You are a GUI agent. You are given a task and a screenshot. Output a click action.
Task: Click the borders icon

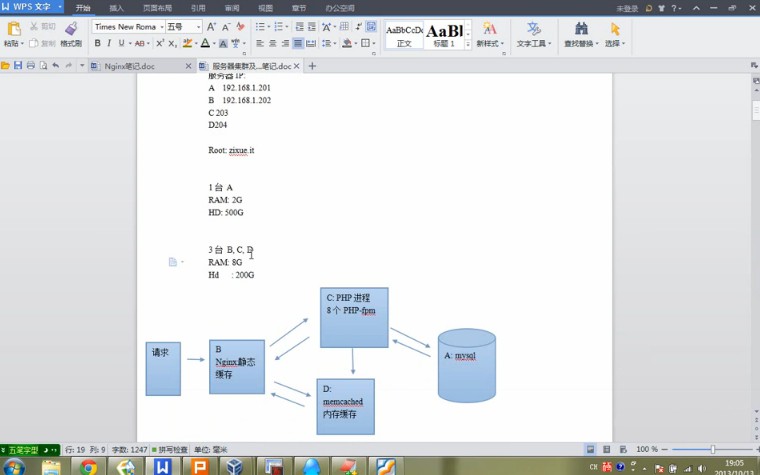pyautogui.click(x=365, y=43)
